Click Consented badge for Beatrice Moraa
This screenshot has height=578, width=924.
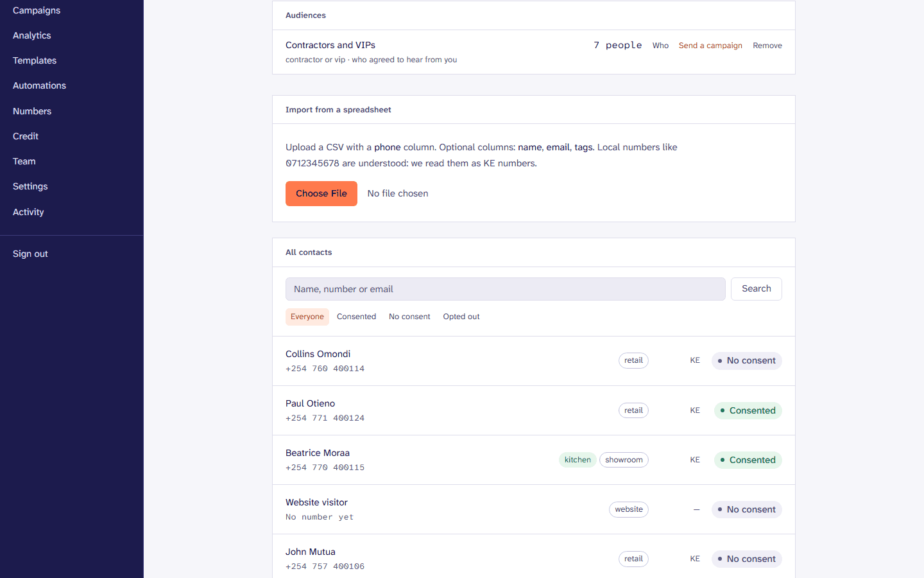748,460
